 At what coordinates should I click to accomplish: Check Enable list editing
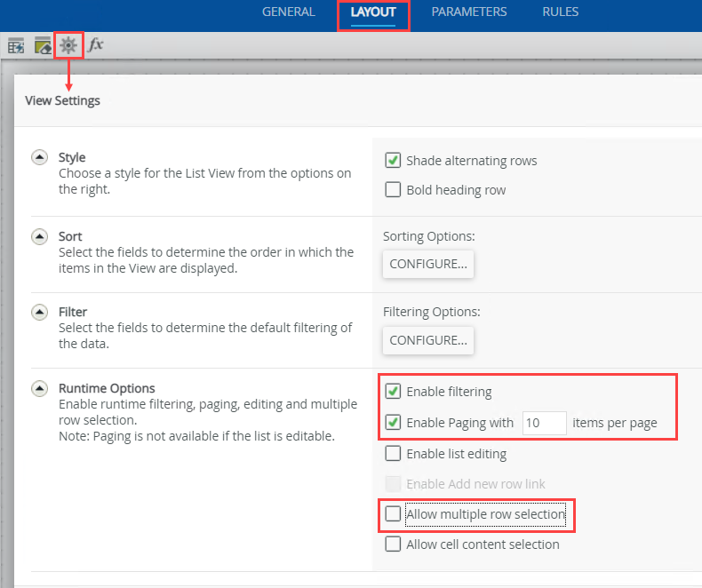(392, 454)
